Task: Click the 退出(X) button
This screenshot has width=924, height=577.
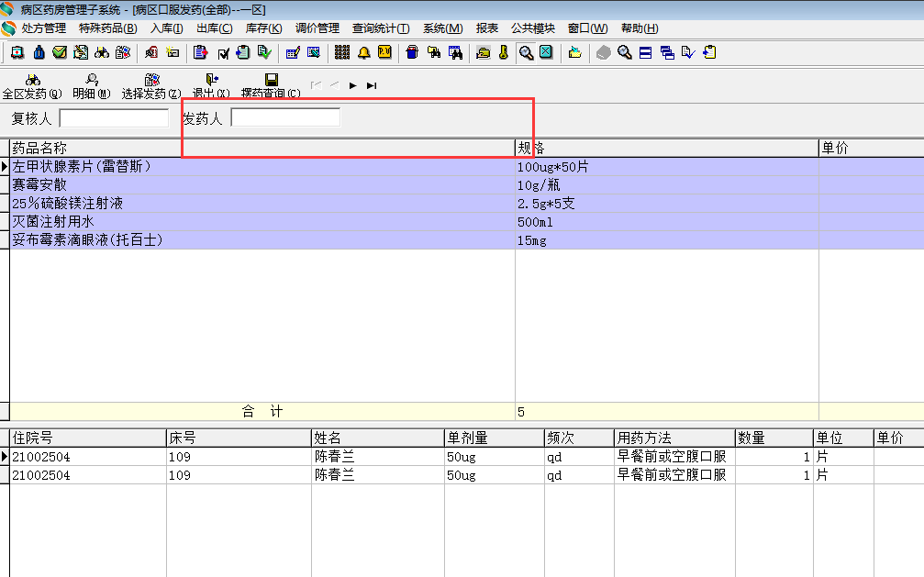Action: click(211, 86)
